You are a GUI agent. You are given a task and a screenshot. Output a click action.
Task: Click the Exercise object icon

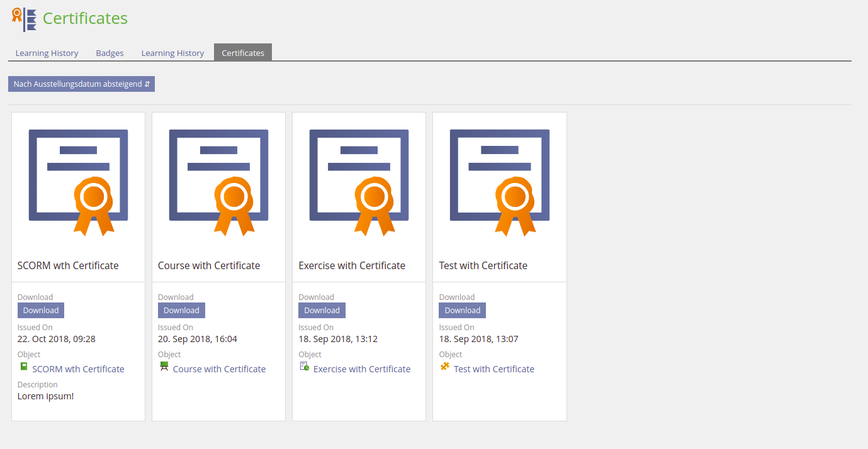[305, 366]
